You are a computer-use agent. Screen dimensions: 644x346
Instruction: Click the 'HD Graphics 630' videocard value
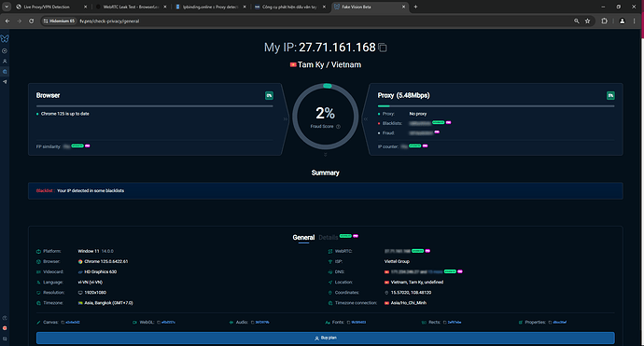pos(100,271)
